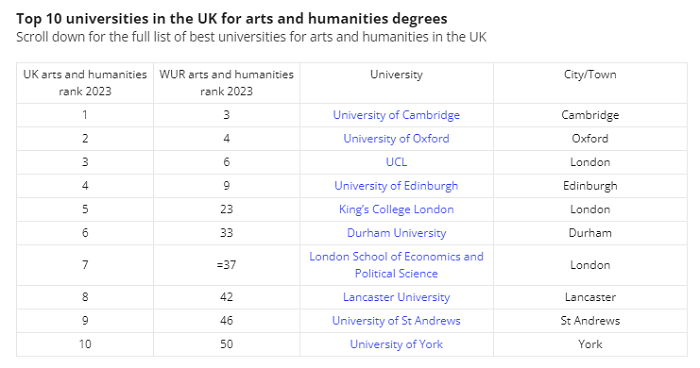This screenshot has height=368, width=700.
Task: Follow the King's College London link
Action: tap(396, 209)
